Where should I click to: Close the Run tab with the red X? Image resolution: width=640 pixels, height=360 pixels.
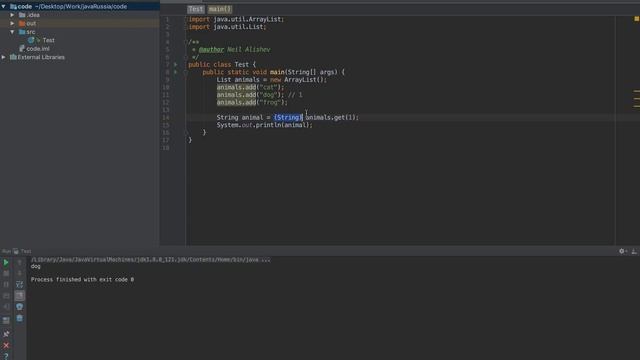6,345
